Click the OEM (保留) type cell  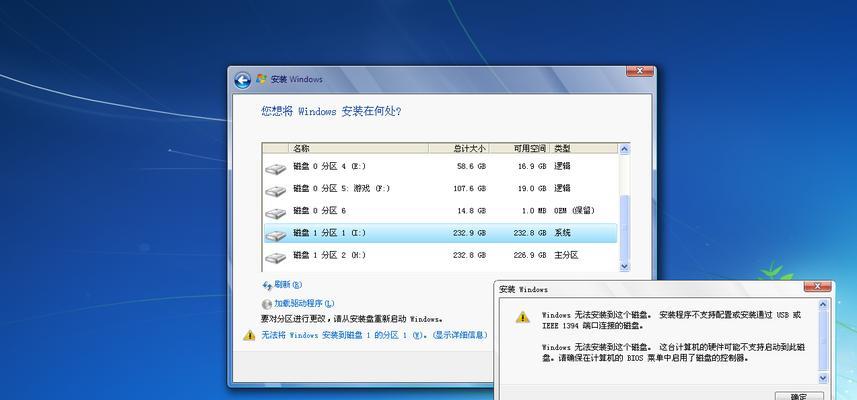574,210
